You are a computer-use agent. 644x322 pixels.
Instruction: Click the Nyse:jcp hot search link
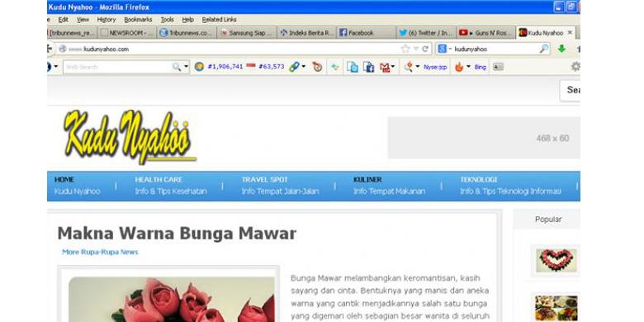pyautogui.click(x=435, y=67)
